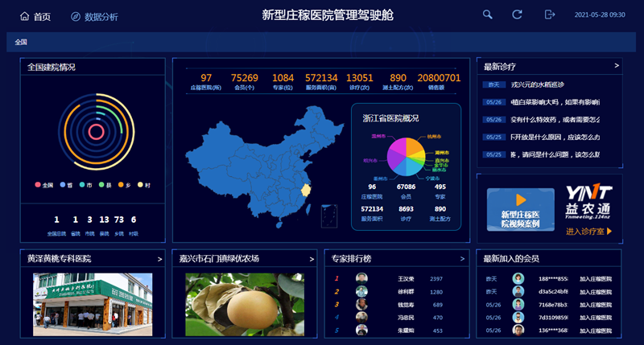644x345 pixels.
Task: Play the 新型庄稼医院视频案例 video
Action: point(521,199)
